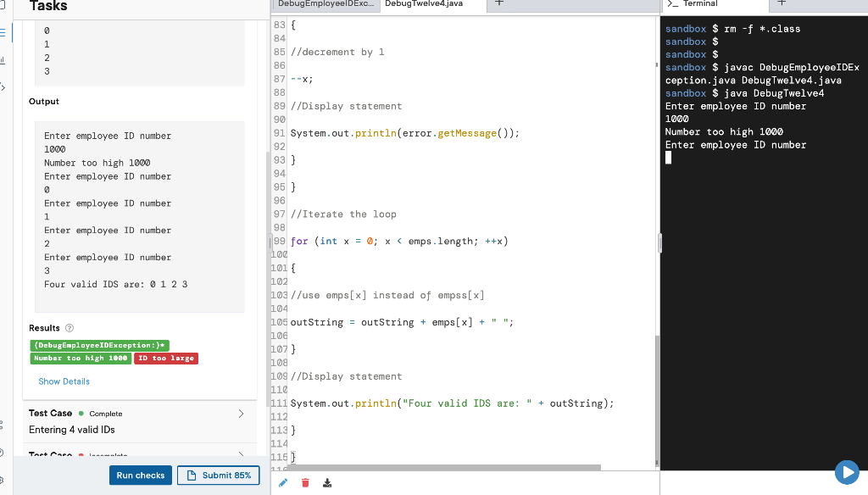Click the red trash delete icon
Image resolution: width=868 pixels, height=495 pixels.
(304, 482)
